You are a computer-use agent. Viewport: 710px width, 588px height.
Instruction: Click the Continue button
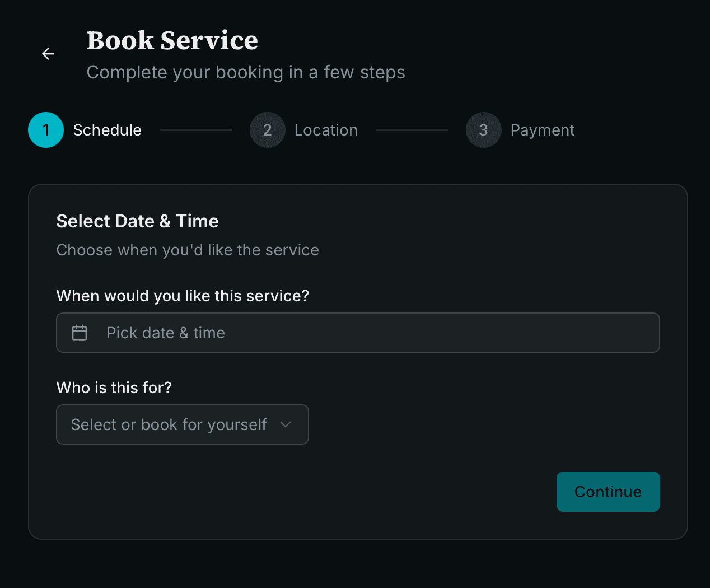(608, 492)
